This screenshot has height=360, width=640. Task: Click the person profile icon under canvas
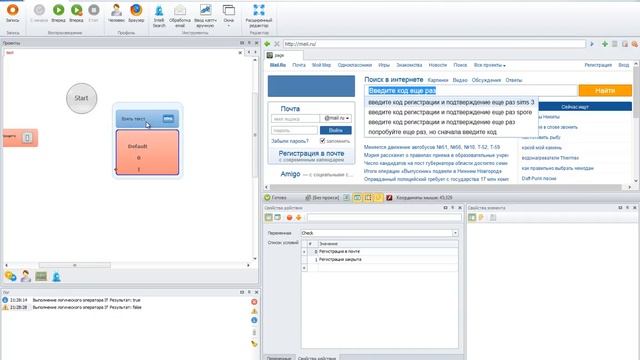click(x=26, y=276)
